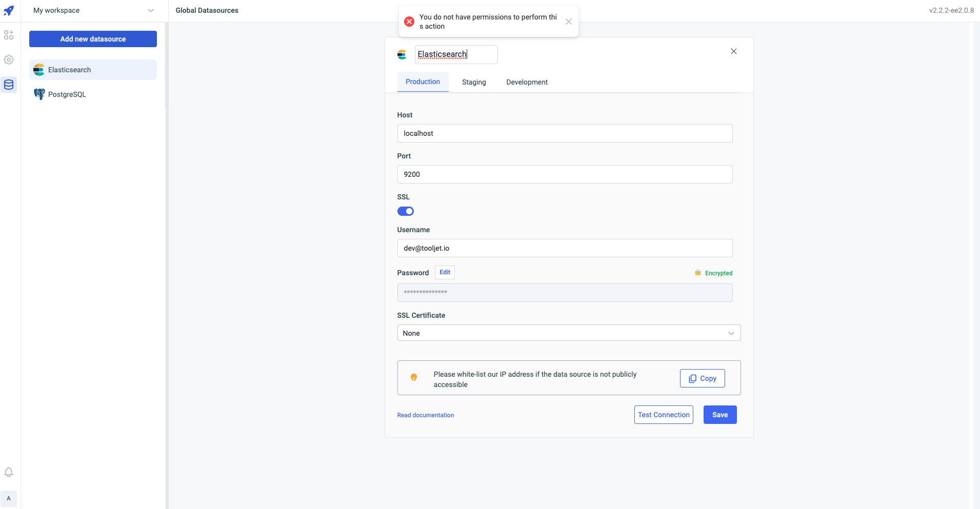Click the Add new datasource button

click(x=93, y=39)
